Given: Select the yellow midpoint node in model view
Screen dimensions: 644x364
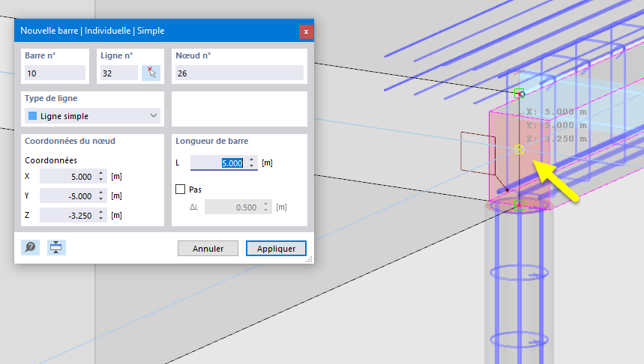Looking at the screenshot, I should point(519,149).
